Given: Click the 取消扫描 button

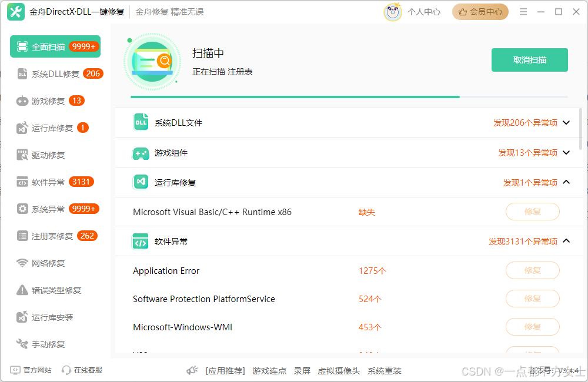Looking at the screenshot, I should [529, 59].
